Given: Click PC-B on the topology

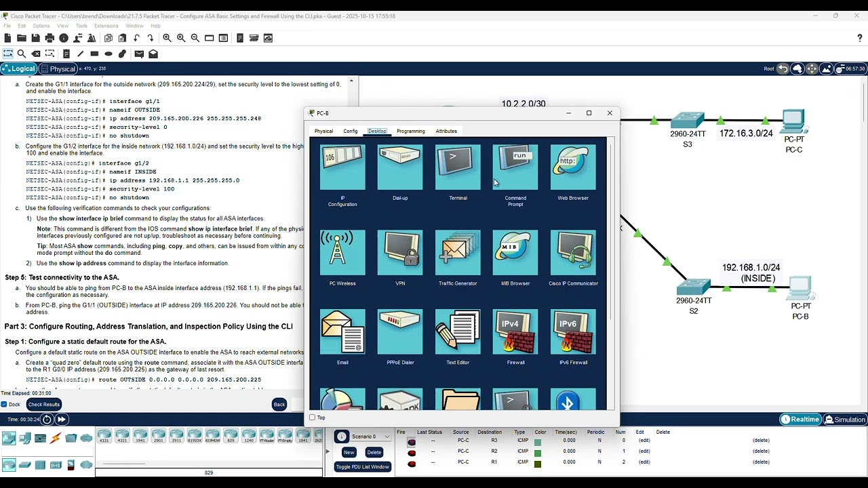Looking at the screenshot, I should point(801,288).
